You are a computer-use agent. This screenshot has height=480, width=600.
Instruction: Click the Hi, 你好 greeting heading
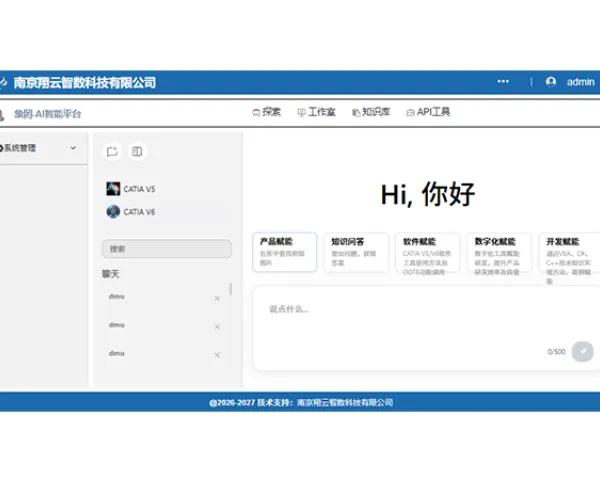pos(428,194)
